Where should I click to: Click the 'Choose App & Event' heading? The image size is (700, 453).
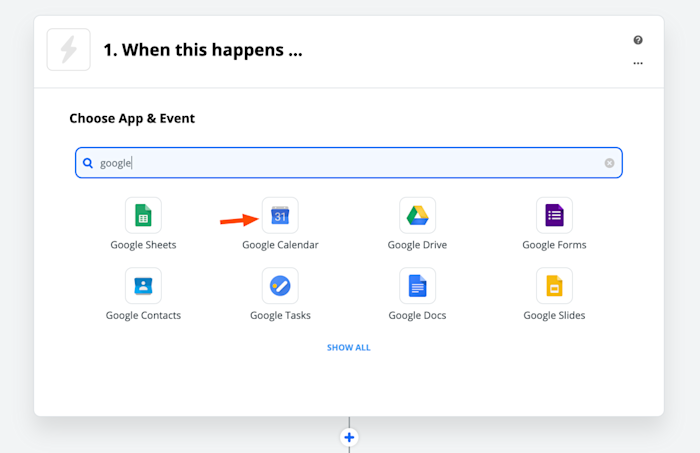[x=132, y=118]
